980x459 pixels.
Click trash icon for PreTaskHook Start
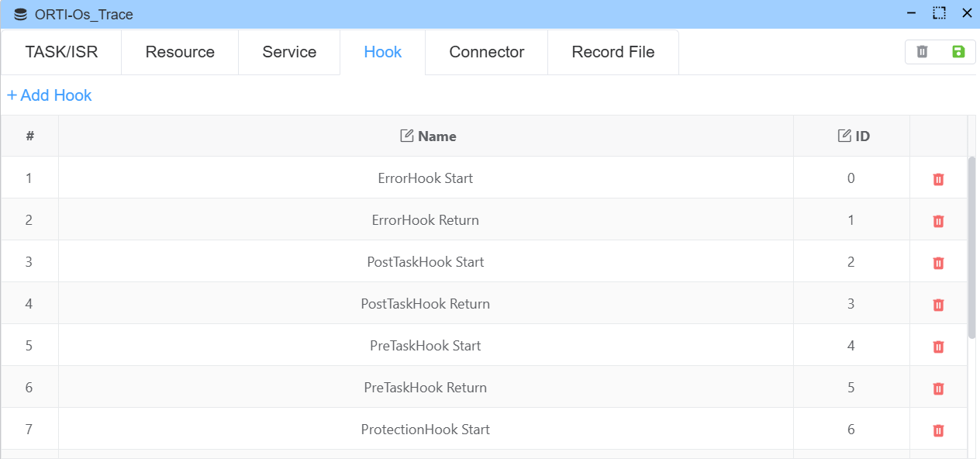point(938,347)
